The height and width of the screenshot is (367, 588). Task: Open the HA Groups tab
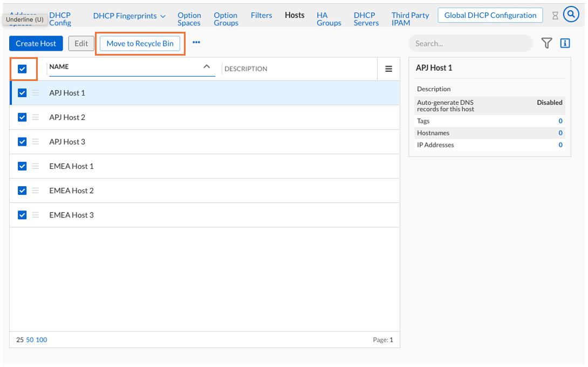(x=329, y=19)
